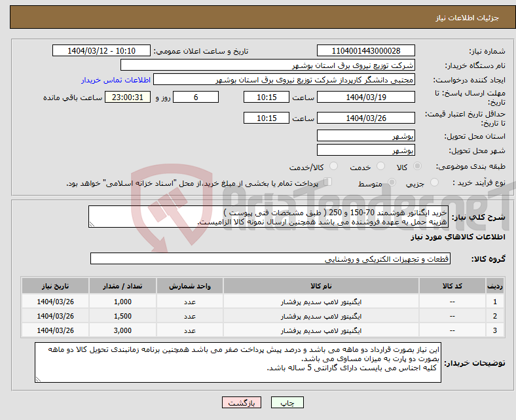Click the شرح کلی نیاز description textarea
Image resolution: width=516 pixels, height=420 pixels.
(x=268, y=217)
